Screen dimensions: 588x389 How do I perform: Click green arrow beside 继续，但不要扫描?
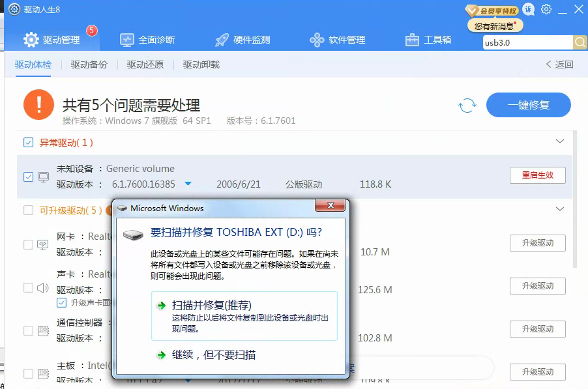(162, 355)
